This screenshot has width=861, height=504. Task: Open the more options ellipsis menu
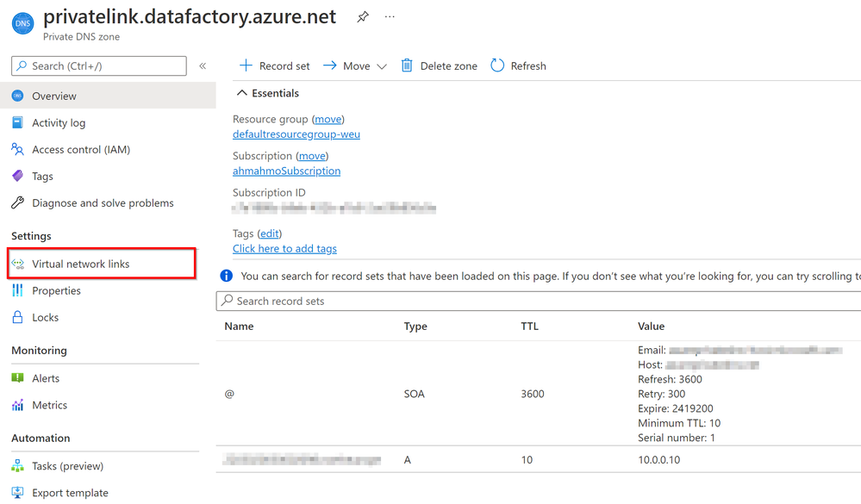pos(390,17)
